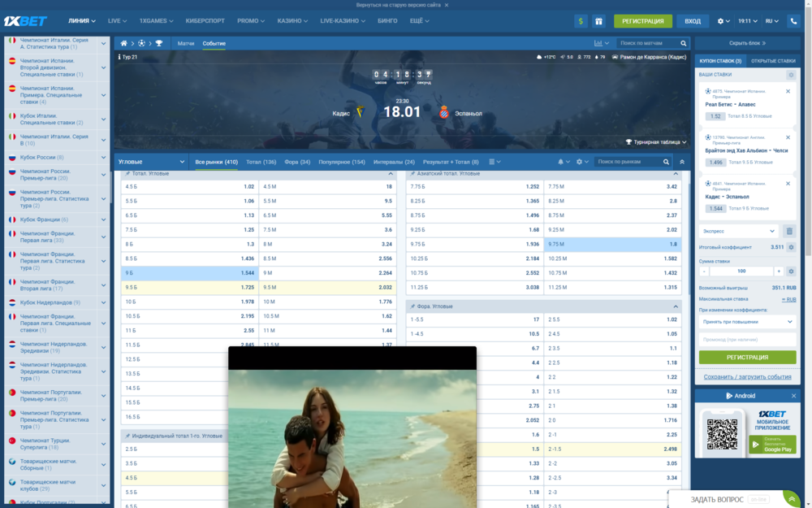Image resolution: width=812 pixels, height=508 pixels.
Task: Clear the bet slip with trash icon
Action: (x=789, y=231)
